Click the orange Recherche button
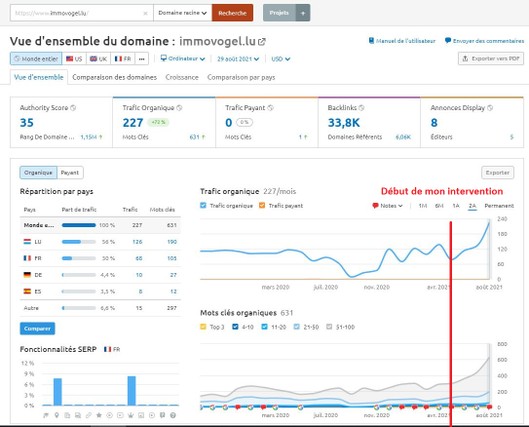Screen dimensions: 529x427 click(x=232, y=13)
